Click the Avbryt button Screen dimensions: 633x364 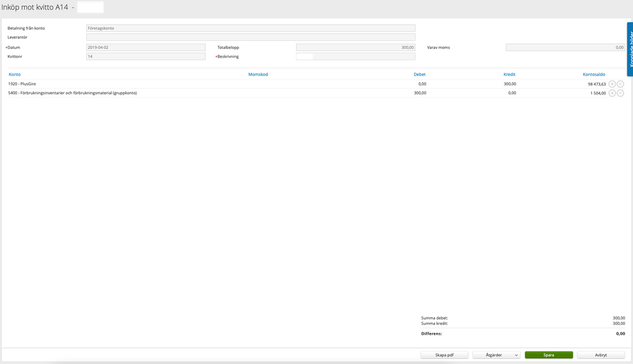coord(601,355)
